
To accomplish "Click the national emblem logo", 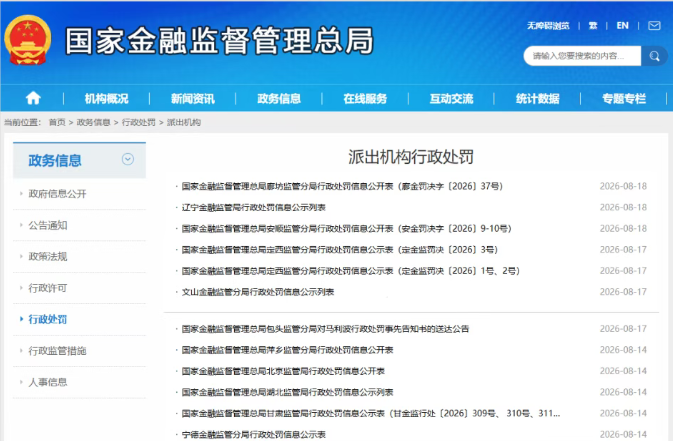I will pos(27,40).
